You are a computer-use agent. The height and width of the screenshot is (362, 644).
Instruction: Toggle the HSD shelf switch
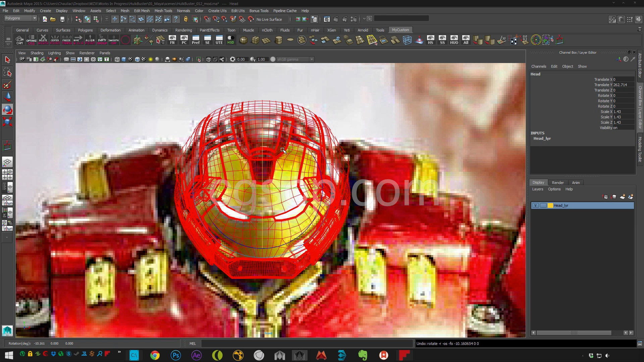231,40
